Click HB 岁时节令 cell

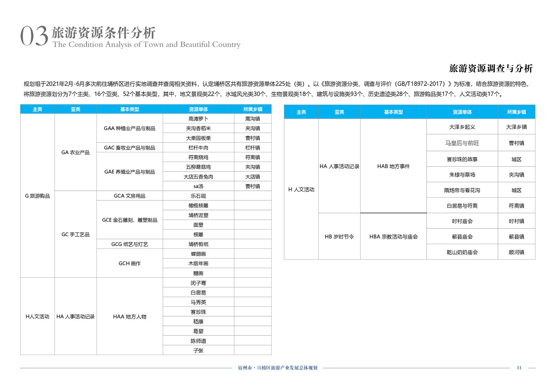(x=339, y=237)
